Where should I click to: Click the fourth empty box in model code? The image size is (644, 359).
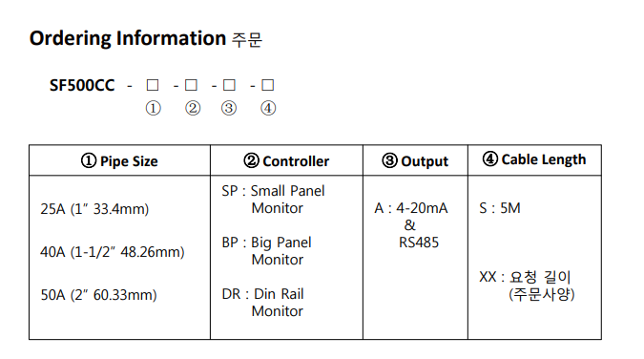268,85
